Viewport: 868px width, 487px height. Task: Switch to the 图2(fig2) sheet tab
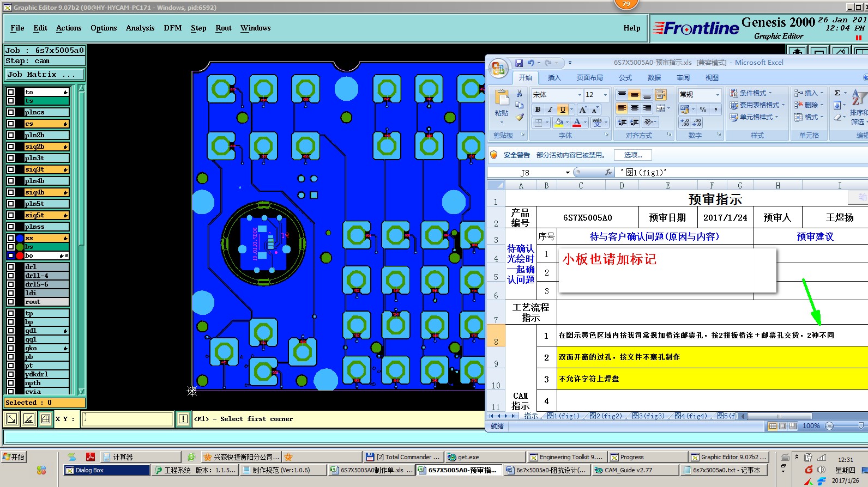[x=606, y=416]
